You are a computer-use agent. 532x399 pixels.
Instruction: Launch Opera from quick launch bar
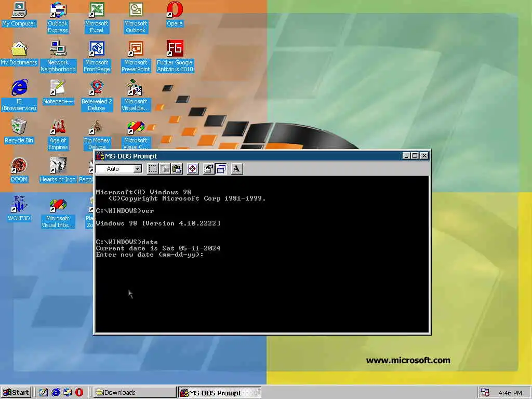click(x=79, y=393)
